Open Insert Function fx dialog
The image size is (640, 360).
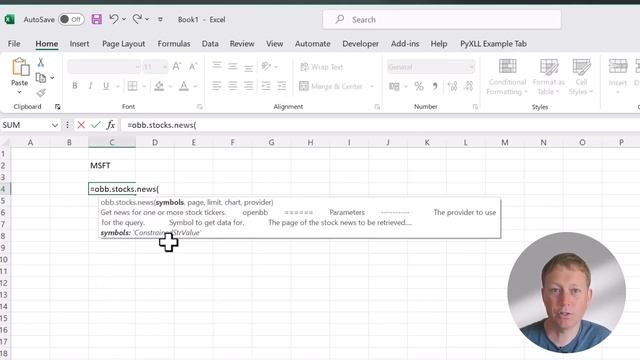tap(111, 125)
